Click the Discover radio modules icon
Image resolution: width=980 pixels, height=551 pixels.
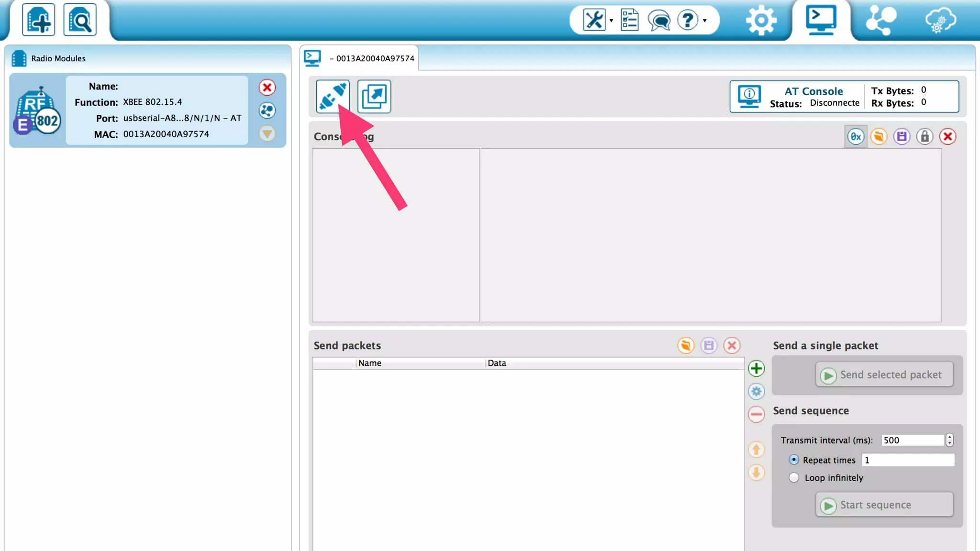pos(79,20)
